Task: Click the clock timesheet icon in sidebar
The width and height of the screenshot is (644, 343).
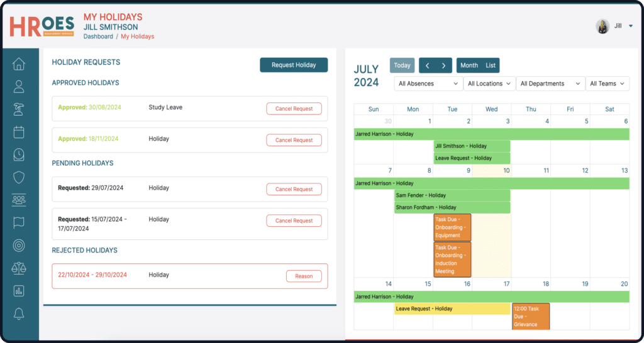Action: [19, 155]
